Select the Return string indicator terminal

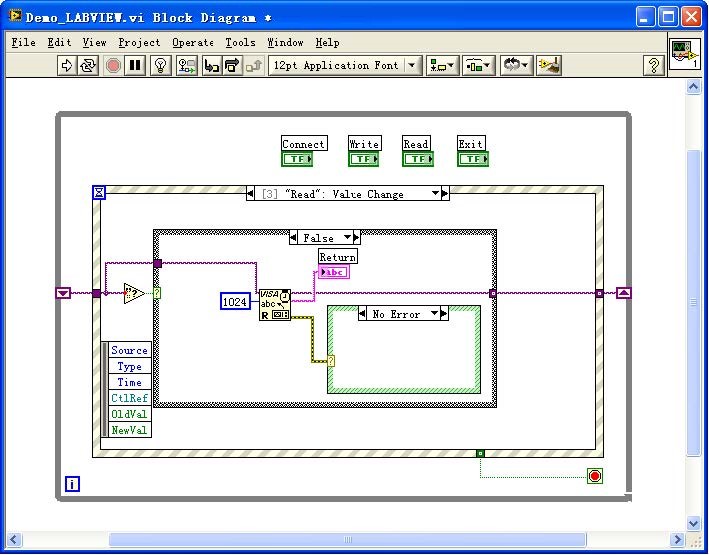334,272
